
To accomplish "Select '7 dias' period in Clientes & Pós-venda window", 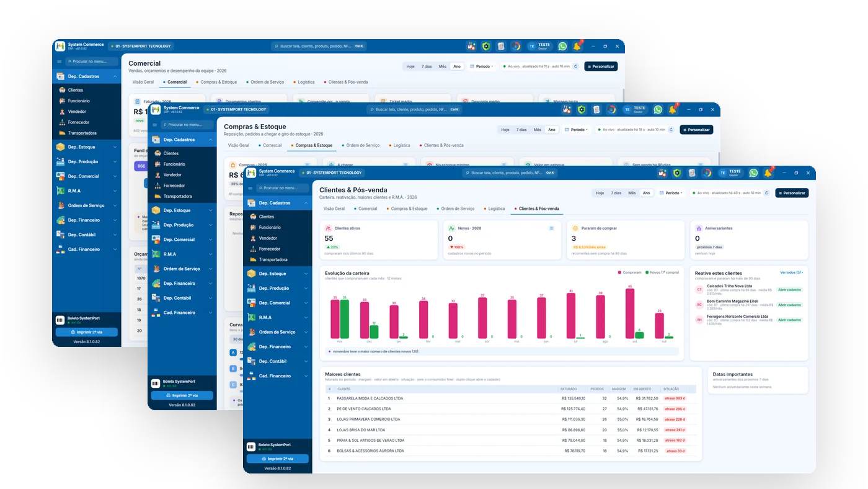I will 616,193.
